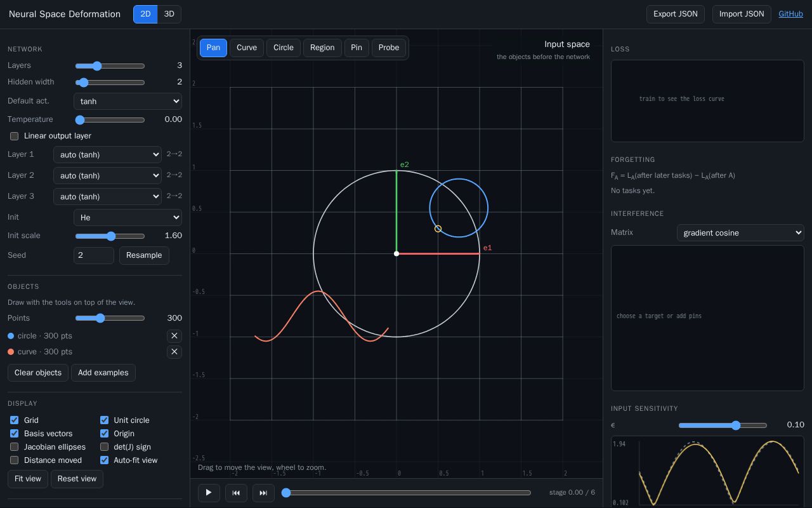The height and width of the screenshot is (508, 812).
Task: Remove the circle object from the list
Action: tap(174, 336)
